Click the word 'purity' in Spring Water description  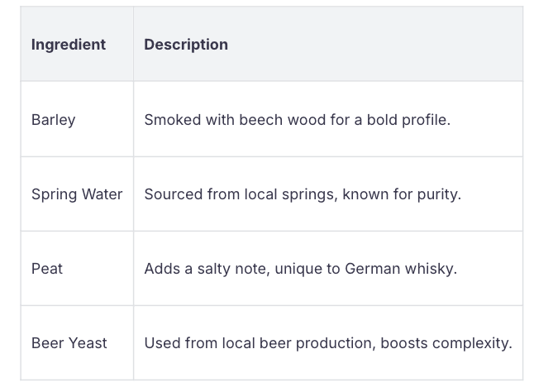pyautogui.click(x=438, y=194)
